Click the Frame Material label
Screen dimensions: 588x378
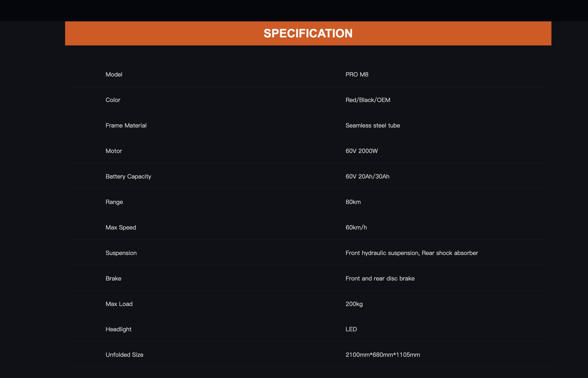(126, 126)
